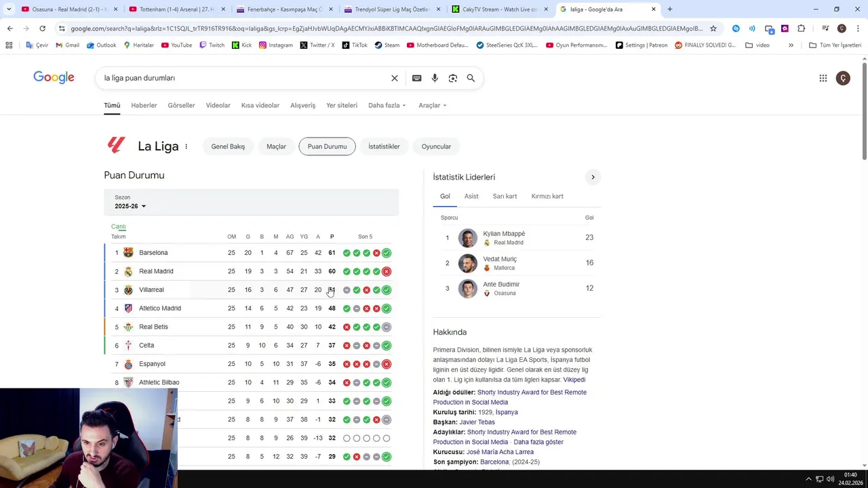Click the browser address bar
The width and height of the screenshot is (868, 488).
[x=387, y=28]
